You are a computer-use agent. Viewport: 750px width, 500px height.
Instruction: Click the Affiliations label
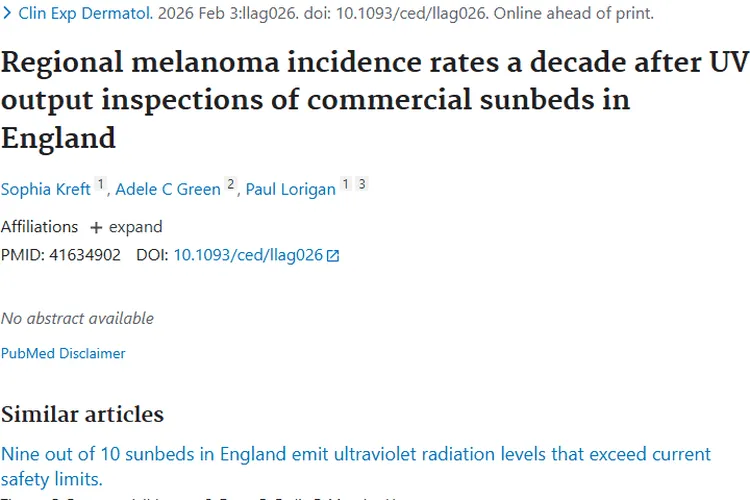point(39,227)
